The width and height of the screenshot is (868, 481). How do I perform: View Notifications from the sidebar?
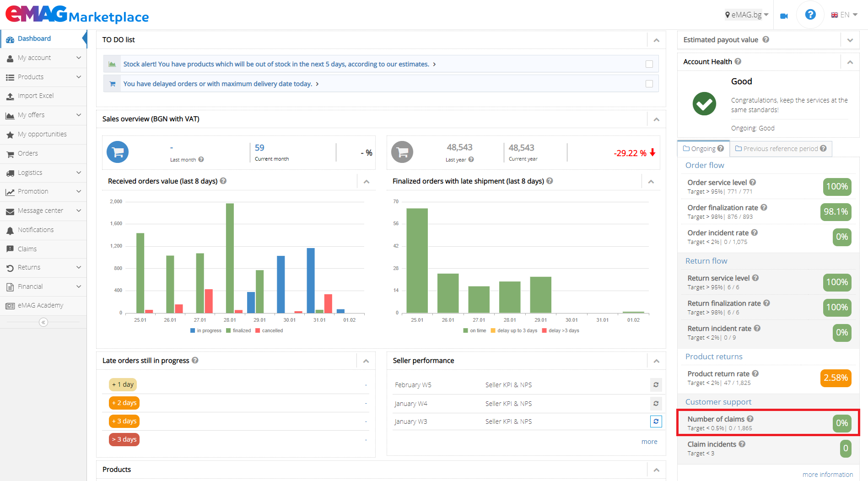pyautogui.click(x=36, y=230)
